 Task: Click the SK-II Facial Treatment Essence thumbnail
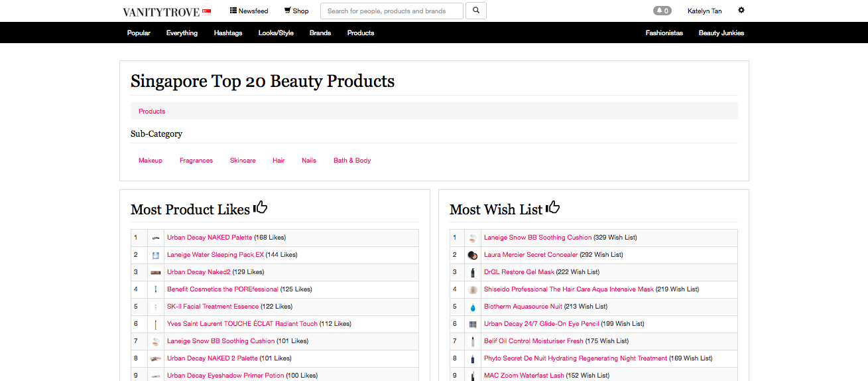coord(156,307)
